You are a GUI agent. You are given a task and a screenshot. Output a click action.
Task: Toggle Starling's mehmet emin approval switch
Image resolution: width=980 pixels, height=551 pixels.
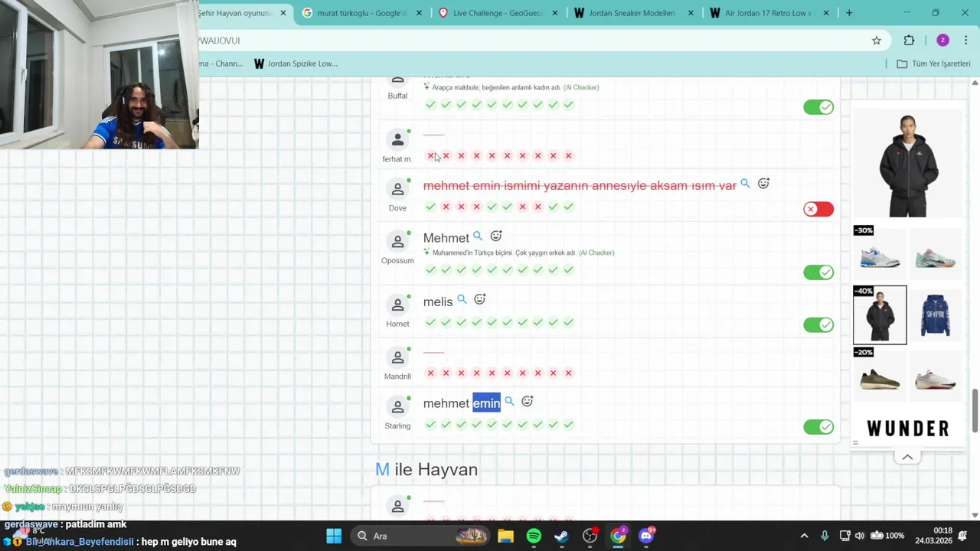818,427
